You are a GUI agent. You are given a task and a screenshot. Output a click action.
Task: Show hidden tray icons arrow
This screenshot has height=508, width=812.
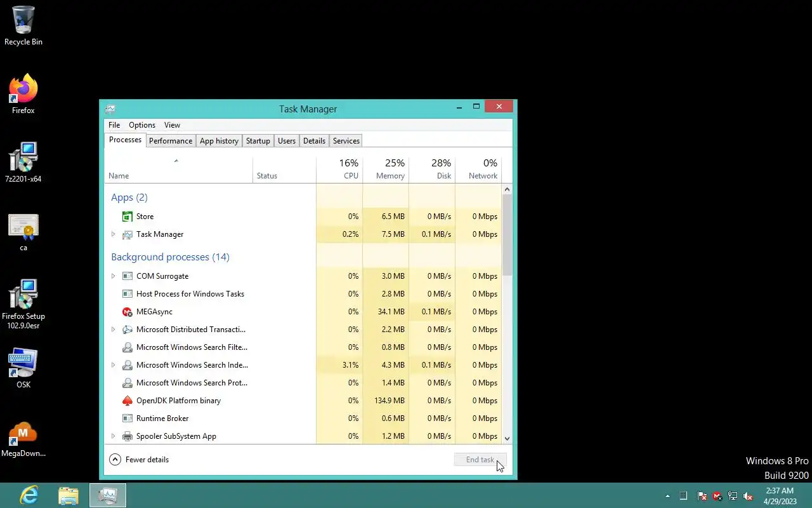(x=667, y=496)
